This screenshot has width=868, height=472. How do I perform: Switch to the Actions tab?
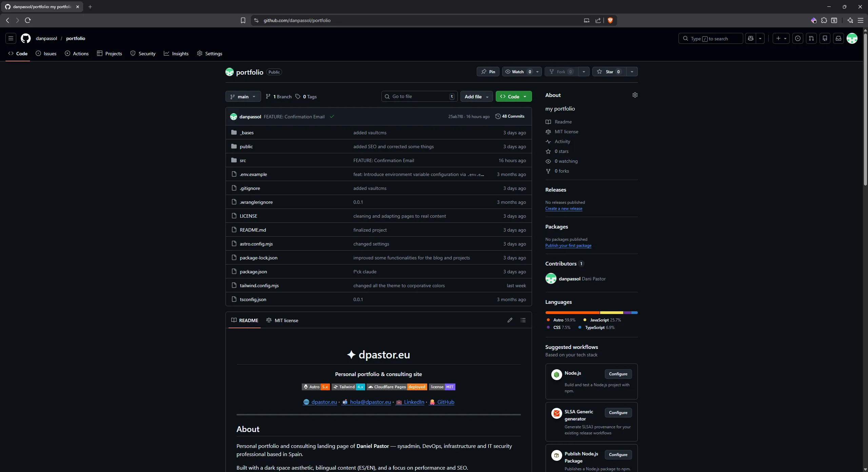(x=77, y=54)
